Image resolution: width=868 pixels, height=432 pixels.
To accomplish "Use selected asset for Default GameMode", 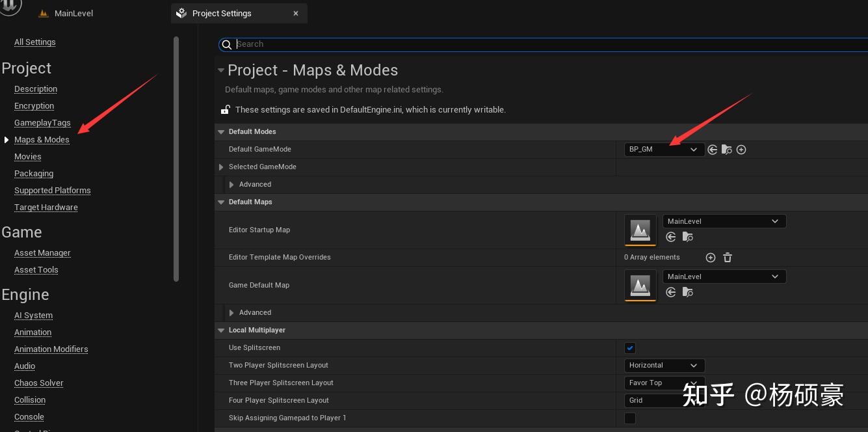I will [x=713, y=150].
